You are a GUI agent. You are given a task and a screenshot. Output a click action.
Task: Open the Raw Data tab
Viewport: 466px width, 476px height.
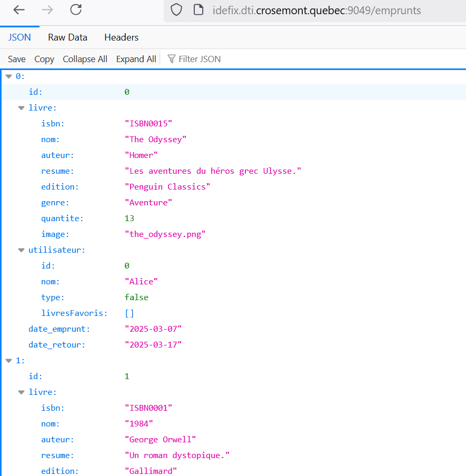click(x=67, y=37)
